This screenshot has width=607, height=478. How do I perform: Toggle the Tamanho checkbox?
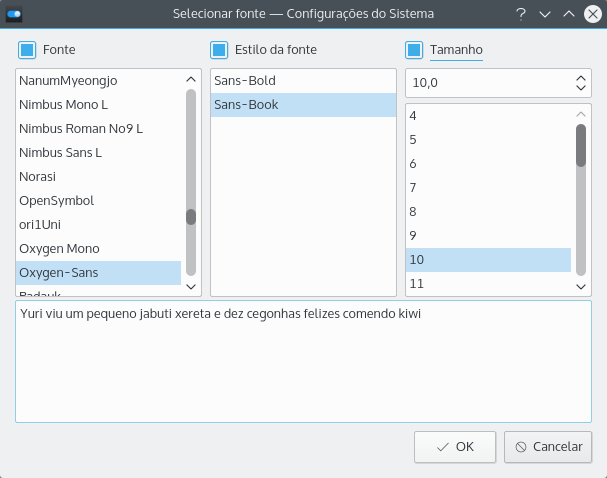[414, 49]
